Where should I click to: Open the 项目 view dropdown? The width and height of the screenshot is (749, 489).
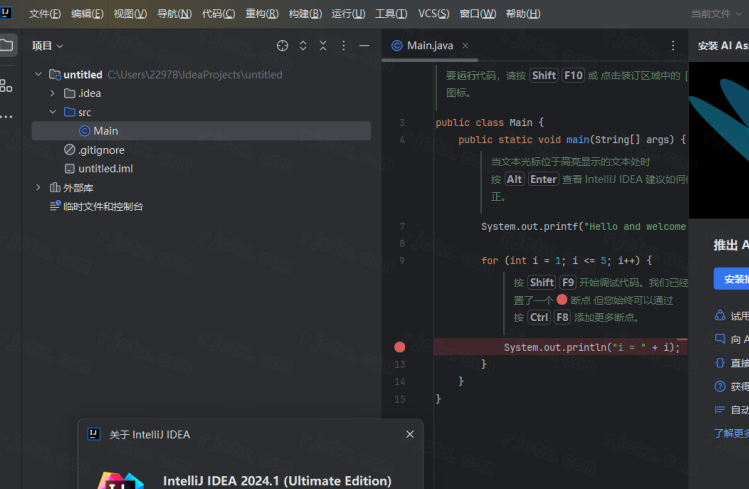[x=47, y=46]
